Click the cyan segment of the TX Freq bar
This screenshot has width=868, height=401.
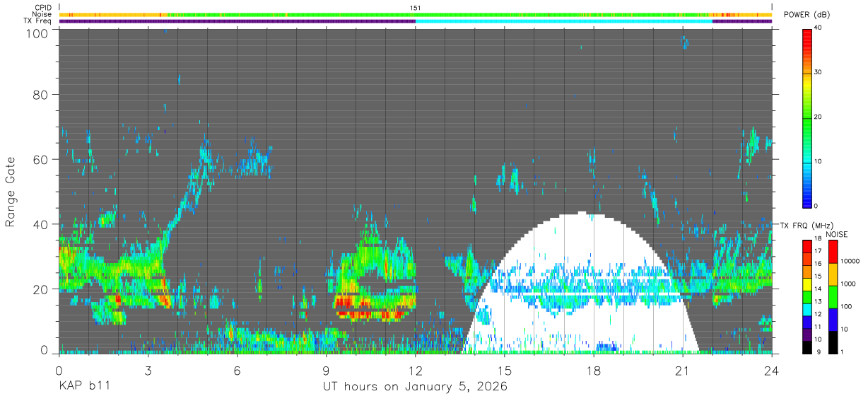coord(564,21)
